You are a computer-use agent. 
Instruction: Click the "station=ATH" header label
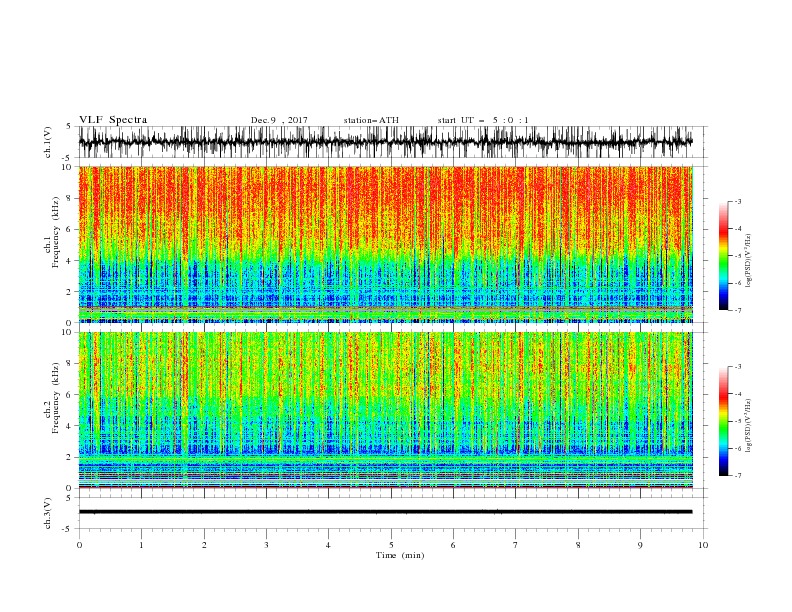(371, 120)
